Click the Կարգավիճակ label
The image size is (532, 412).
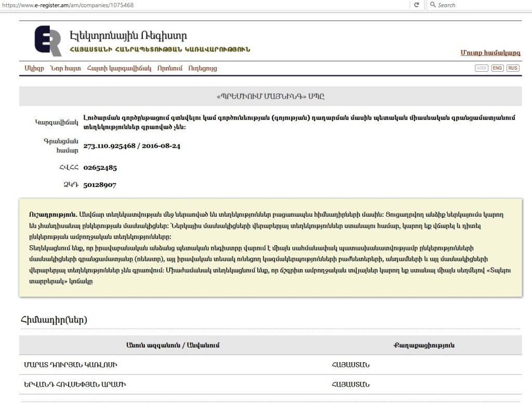[57, 122]
